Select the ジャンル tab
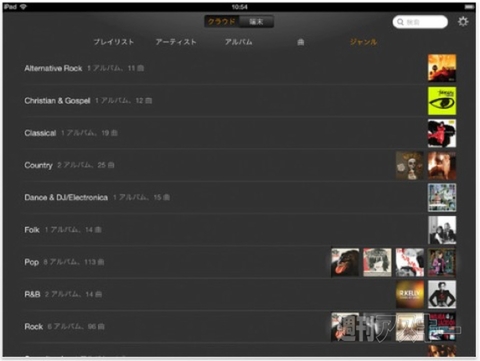The image size is (480, 361). coord(363,42)
